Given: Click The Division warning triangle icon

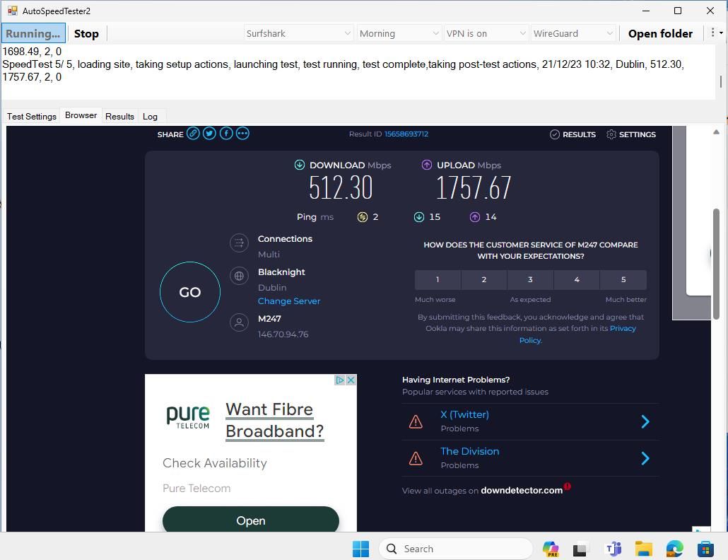Looking at the screenshot, I should click(416, 458).
